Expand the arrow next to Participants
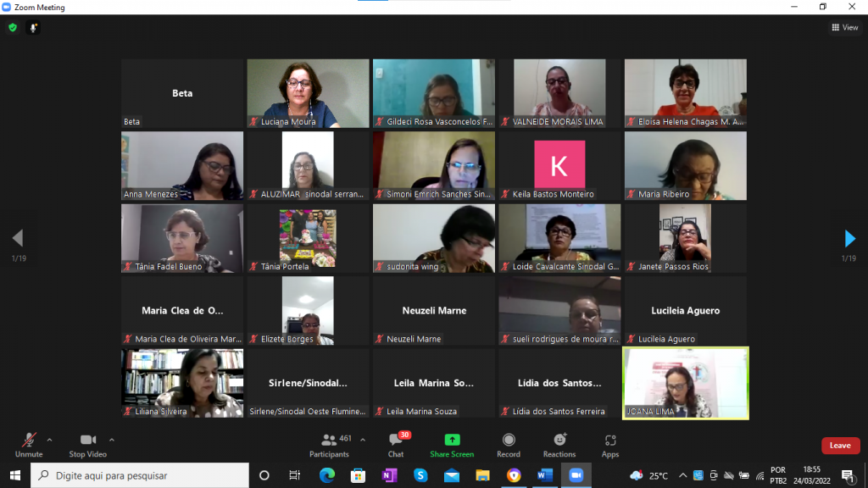The width and height of the screenshot is (868, 488). [x=363, y=440]
